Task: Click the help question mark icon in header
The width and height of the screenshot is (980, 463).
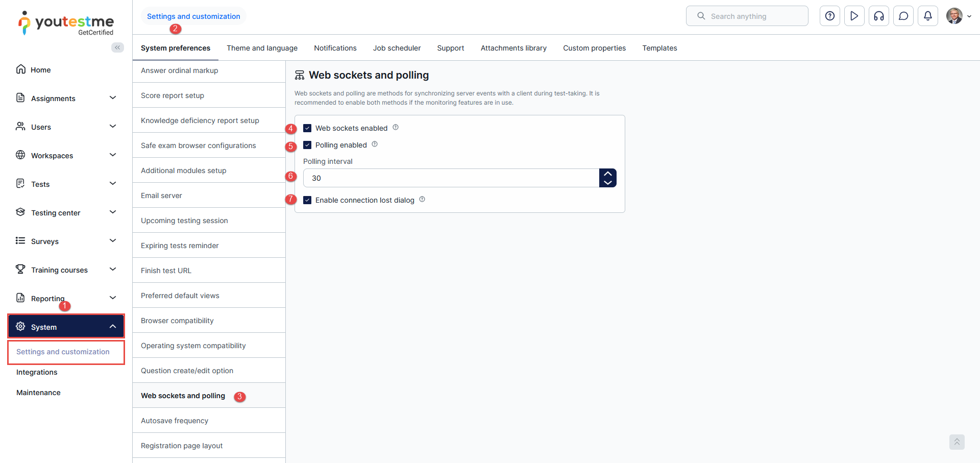Action: tap(830, 16)
